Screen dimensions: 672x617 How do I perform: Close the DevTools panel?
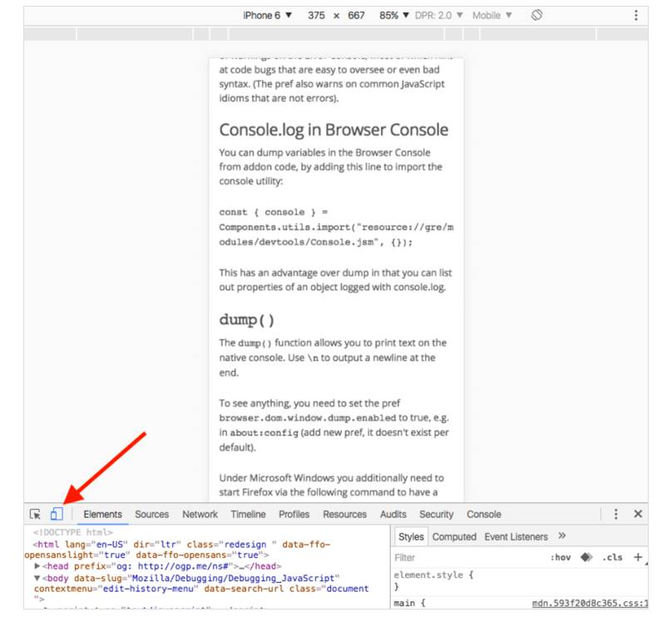pyautogui.click(x=638, y=514)
